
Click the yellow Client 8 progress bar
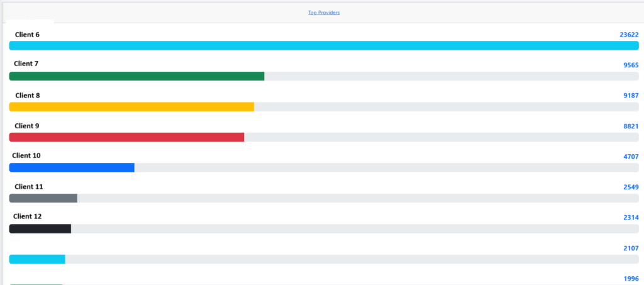tap(131, 107)
